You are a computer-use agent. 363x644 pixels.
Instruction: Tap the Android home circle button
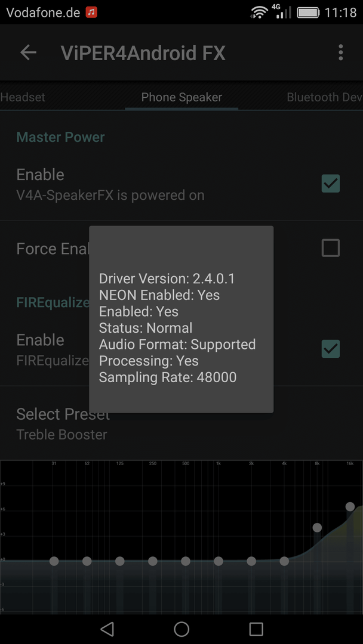coord(181,629)
